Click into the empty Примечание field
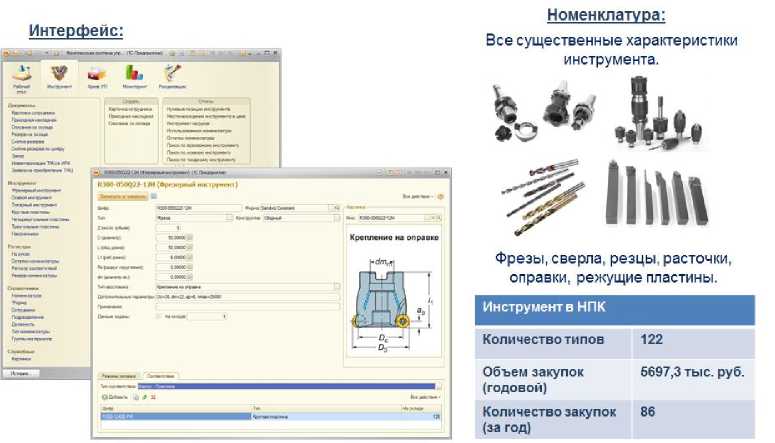This screenshot has width=775, height=443. [x=248, y=307]
